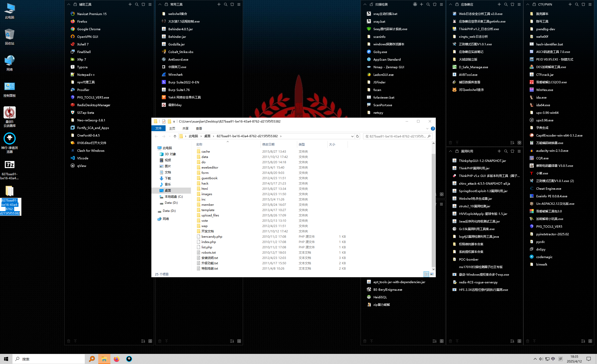
Task: Open HeidiSQL shortcut
Action: point(377,297)
